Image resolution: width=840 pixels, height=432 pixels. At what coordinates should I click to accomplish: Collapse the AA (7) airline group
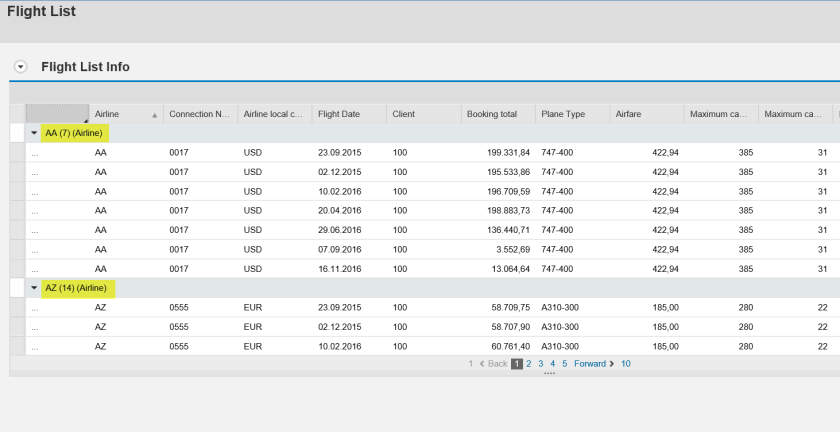pyautogui.click(x=35, y=133)
